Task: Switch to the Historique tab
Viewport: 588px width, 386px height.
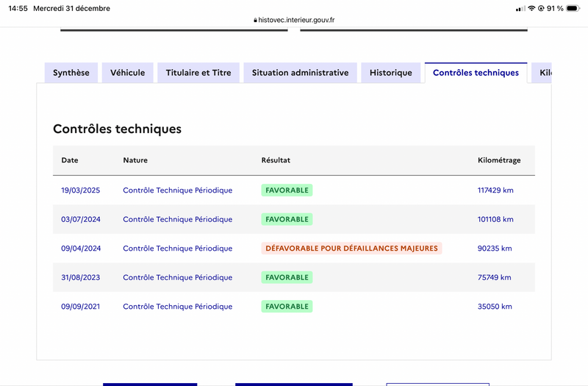Action: click(x=391, y=73)
